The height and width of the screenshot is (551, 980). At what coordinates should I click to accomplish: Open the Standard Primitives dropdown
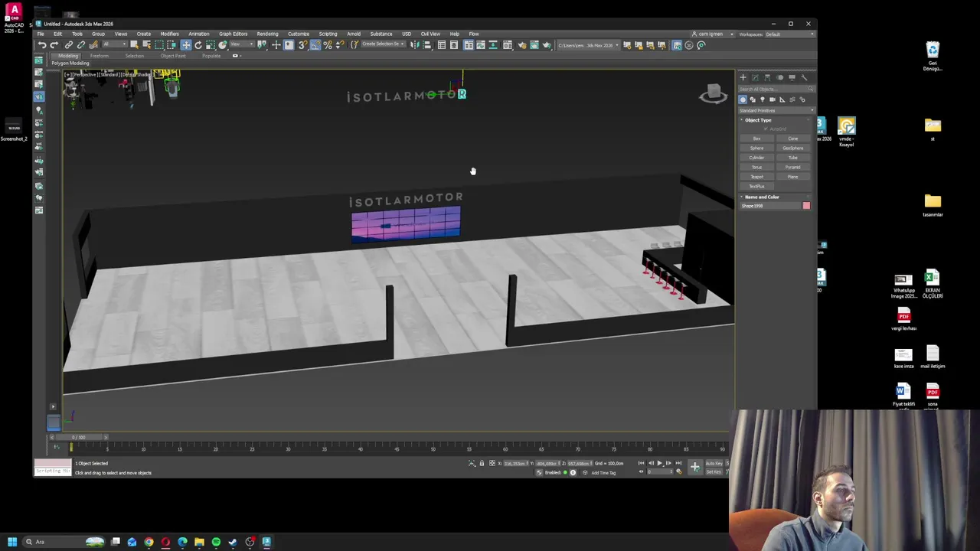[x=776, y=111]
